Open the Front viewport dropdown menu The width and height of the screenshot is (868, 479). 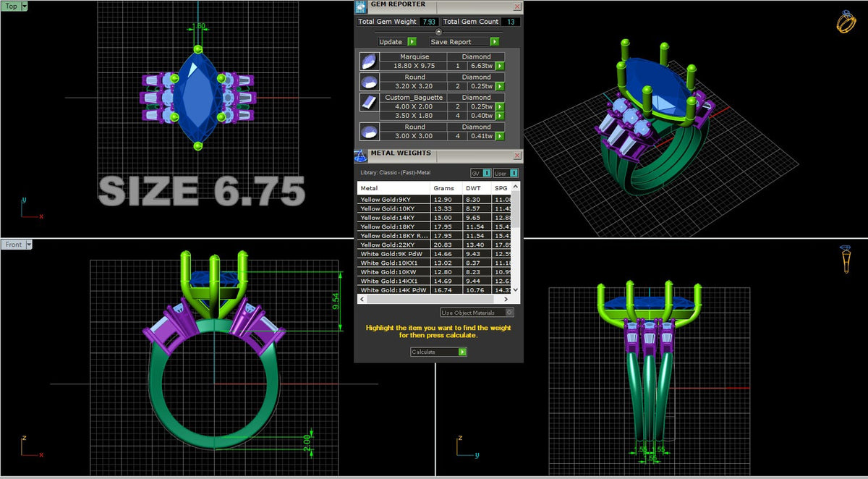[x=29, y=245]
